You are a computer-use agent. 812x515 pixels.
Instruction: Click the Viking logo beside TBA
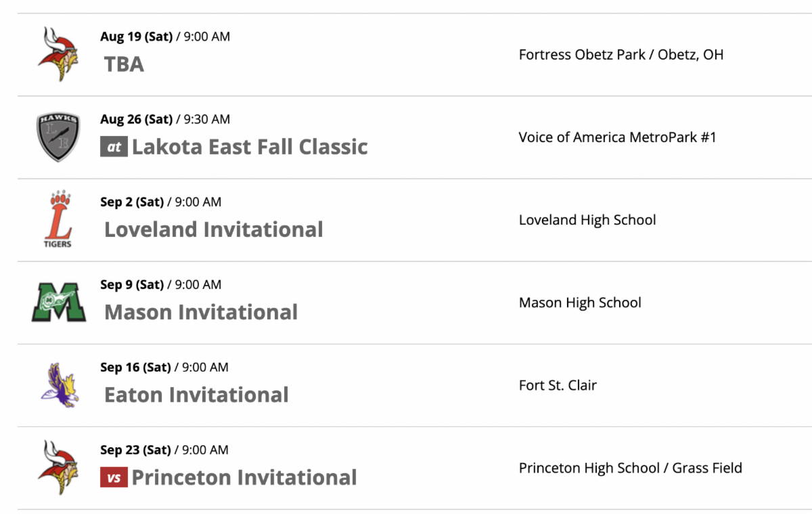point(58,54)
